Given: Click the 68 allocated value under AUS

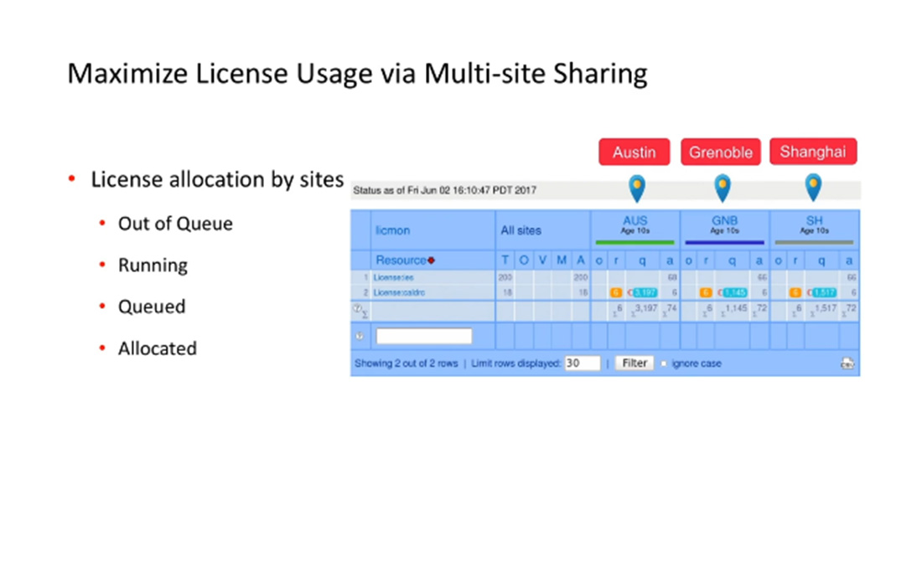Looking at the screenshot, I should 672,277.
